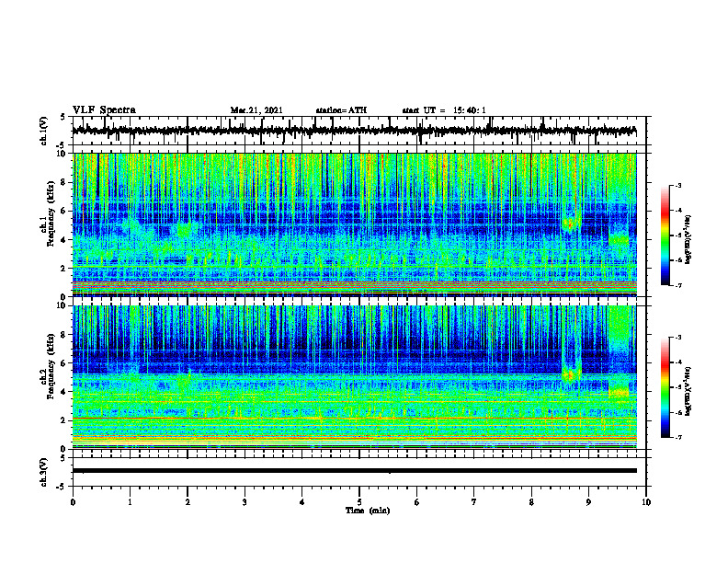Click time tick "5" on the x-axis
The height and width of the screenshot is (563, 728).
359,502
